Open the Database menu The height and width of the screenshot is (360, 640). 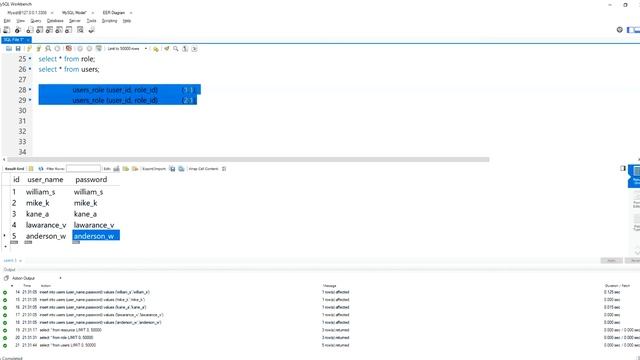(55, 20)
